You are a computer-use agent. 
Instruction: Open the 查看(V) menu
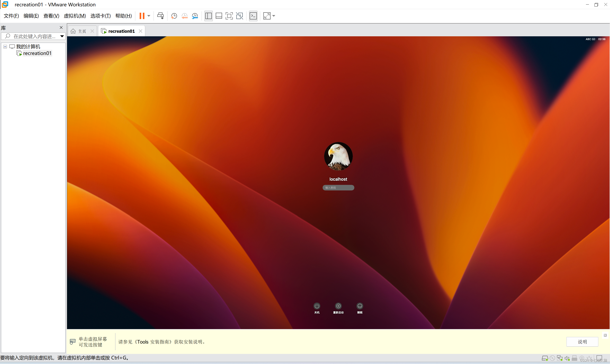coord(51,16)
